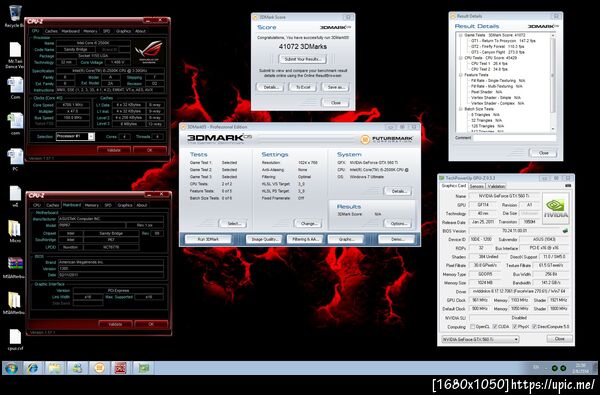600x395 pixels.
Task: Select the CPU Test 1 result row
Action: pos(489,64)
